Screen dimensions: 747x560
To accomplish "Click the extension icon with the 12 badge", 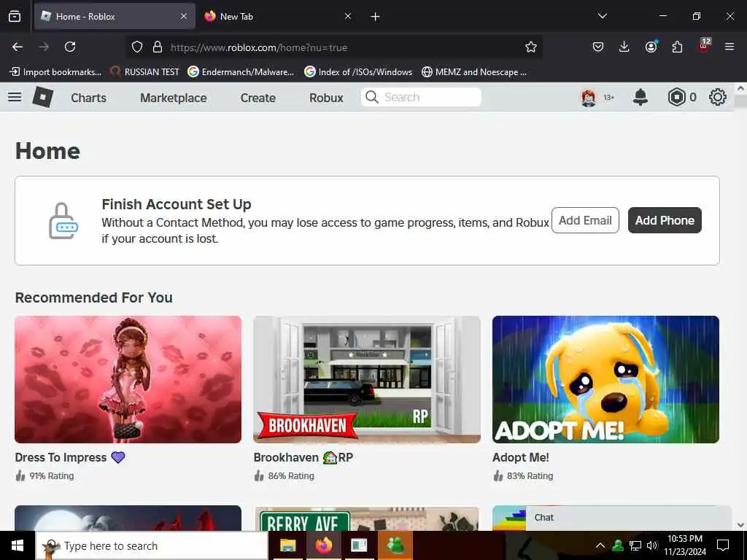I will pyautogui.click(x=704, y=46).
